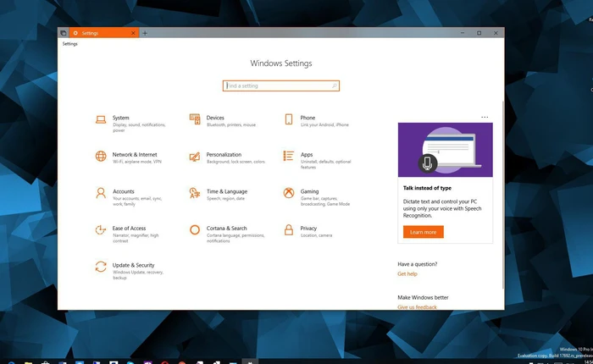Open the System settings laptop icon

coord(101,120)
